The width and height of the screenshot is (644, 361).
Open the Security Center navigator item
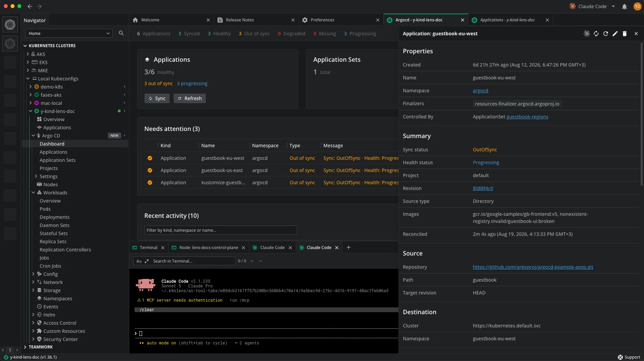(x=60, y=339)
